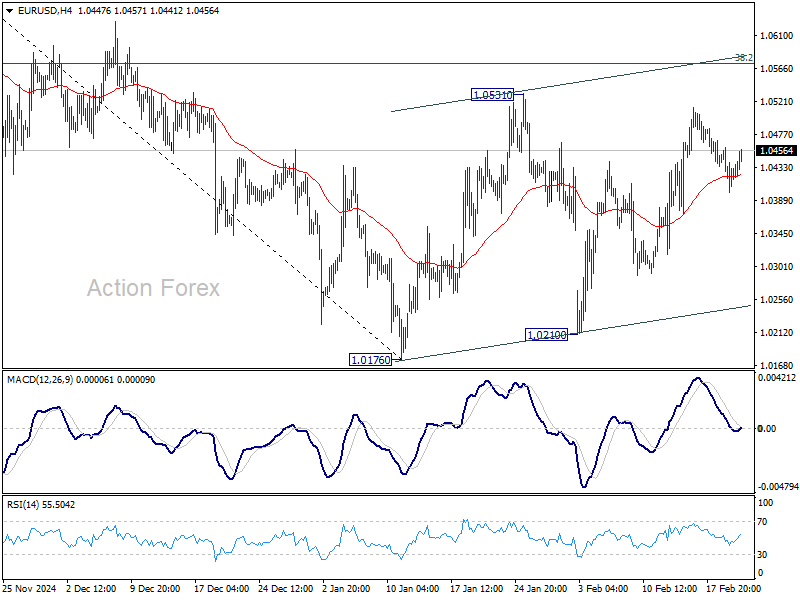800x600 pixels.
Task: Click the 1.06100 price axis value
Action: (777, 36)
